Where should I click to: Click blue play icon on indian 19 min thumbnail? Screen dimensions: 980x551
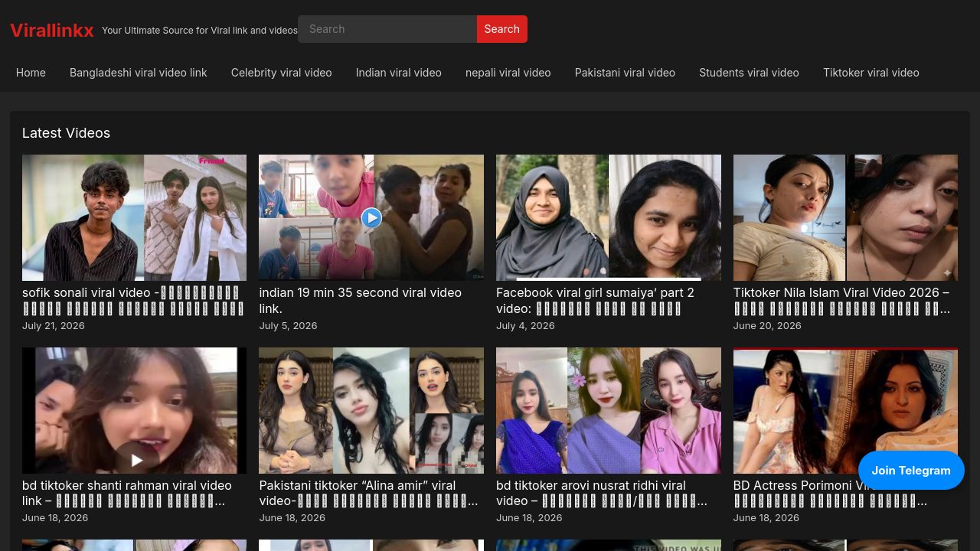point(371,218)
